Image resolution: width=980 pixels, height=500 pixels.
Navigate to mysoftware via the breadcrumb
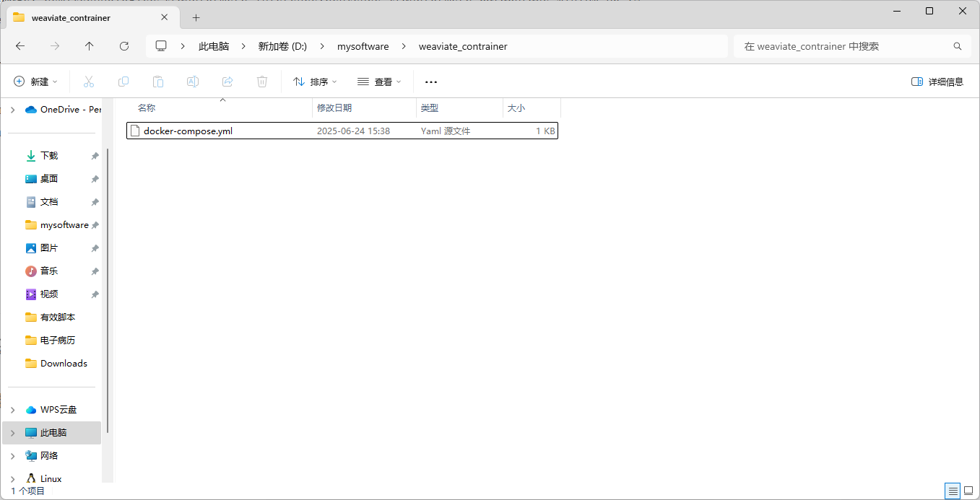tap(363, 45)
